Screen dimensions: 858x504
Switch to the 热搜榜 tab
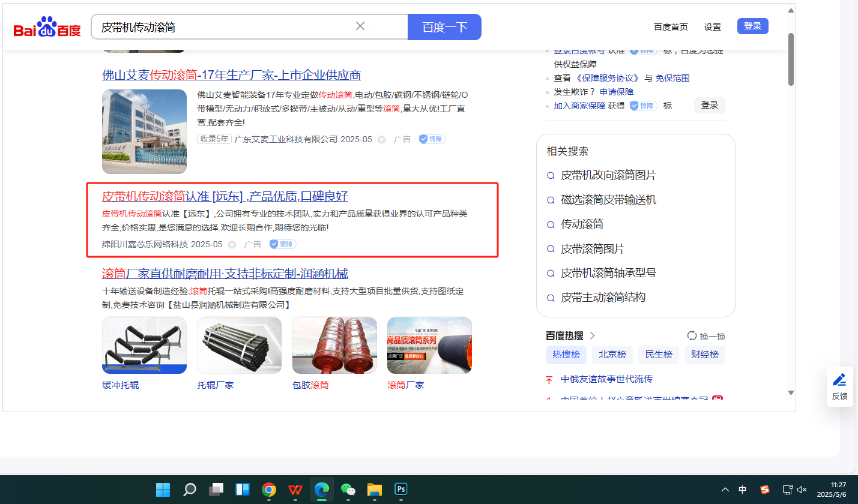566,355
